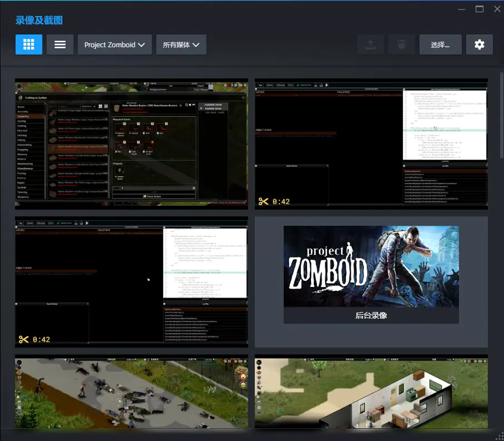504x441 pixels.
Task: Open the zombie-covered street screenshot
Action: point(131,392)
